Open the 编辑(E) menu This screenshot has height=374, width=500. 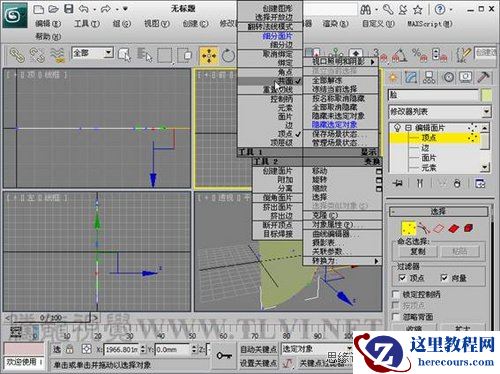point(48,24)
